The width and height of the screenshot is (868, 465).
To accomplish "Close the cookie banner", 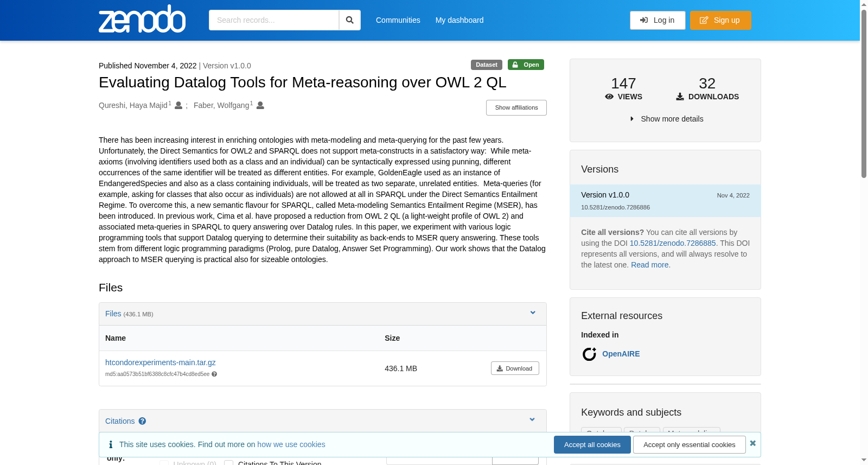I will 753,443.
